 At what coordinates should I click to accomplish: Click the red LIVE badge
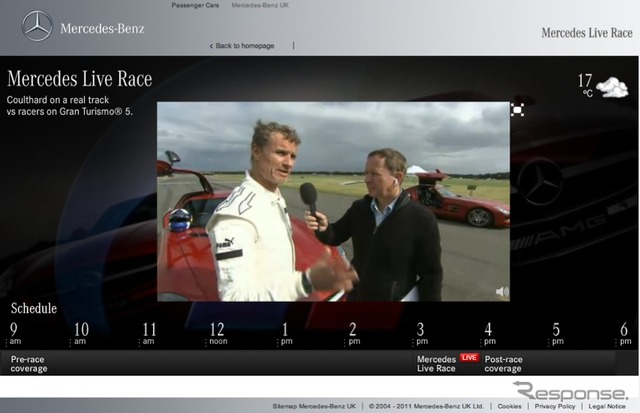[x=469, y=357]
